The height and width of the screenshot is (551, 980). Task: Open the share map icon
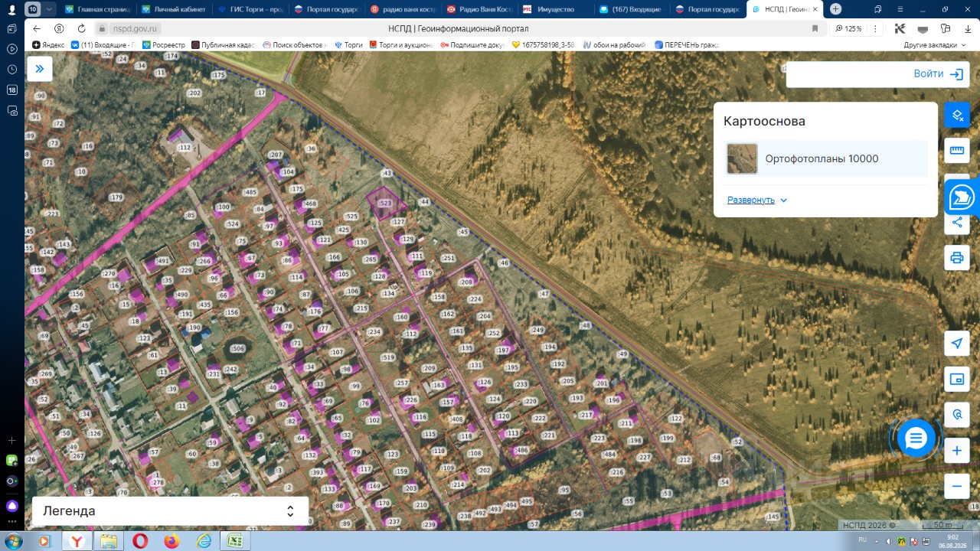click(956, 223)
